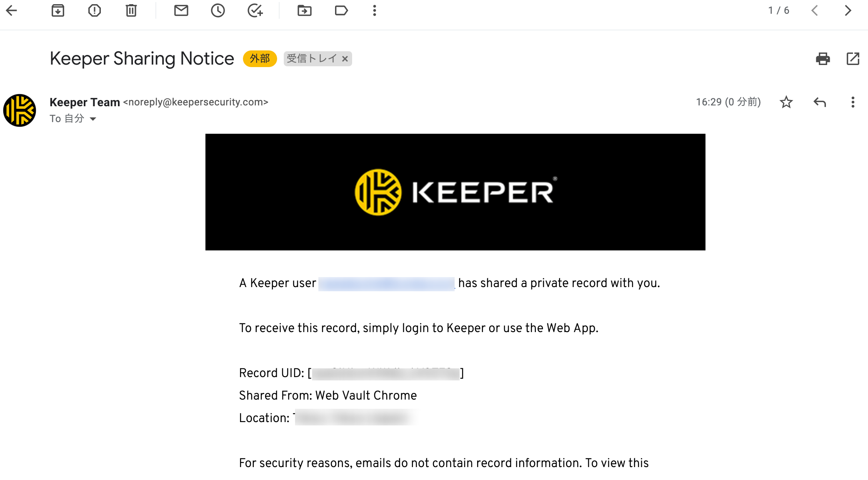Click the 外部 external label badge

point(260,59)
